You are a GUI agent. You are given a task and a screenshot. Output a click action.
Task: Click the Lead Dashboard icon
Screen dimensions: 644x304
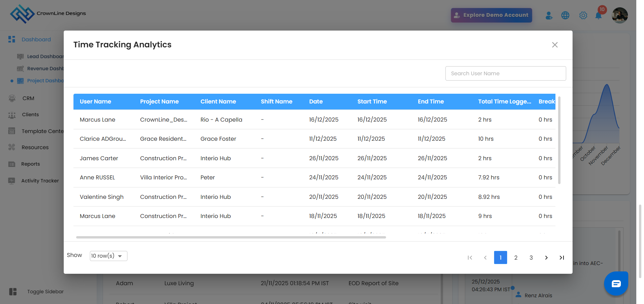(20, 56)
